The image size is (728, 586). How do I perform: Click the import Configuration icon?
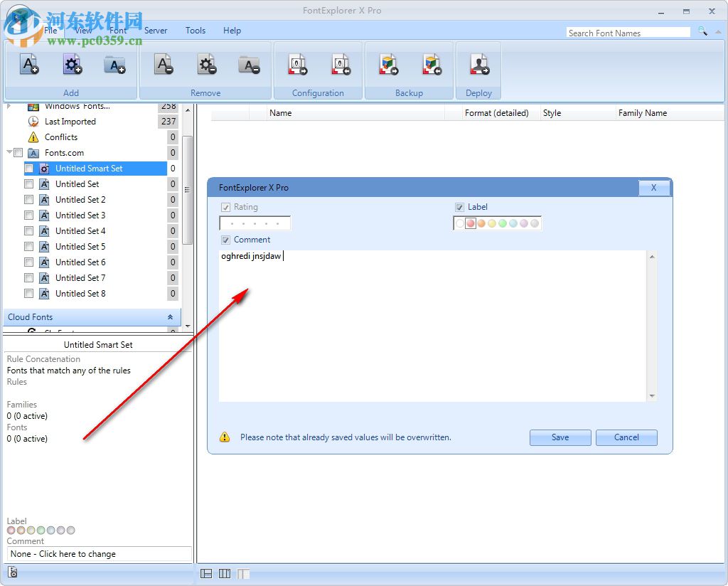click(x=341, y=65)
